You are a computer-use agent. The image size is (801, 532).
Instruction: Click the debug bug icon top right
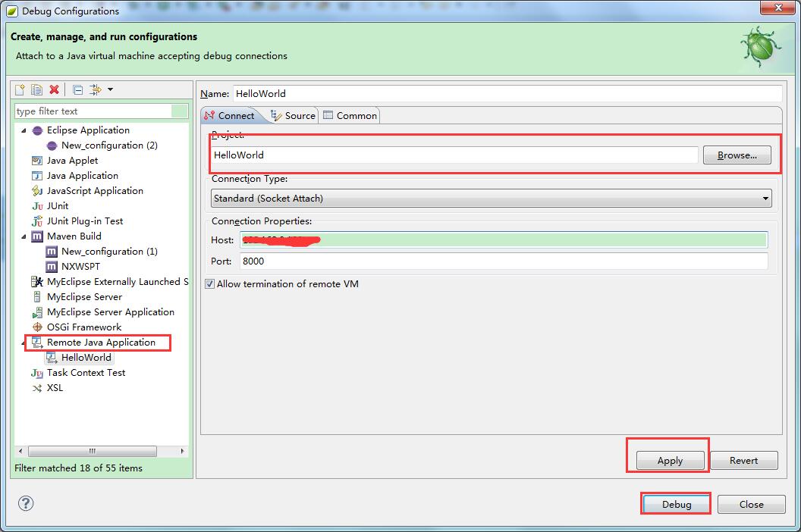(760, 45)
